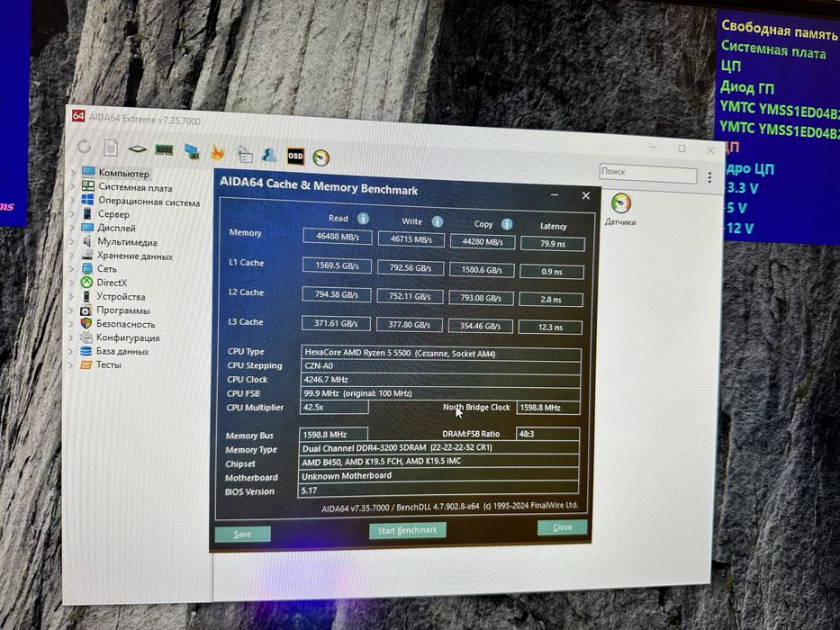Expand the Операционная система node arrow
840x630 pixels.
(72, 200)
